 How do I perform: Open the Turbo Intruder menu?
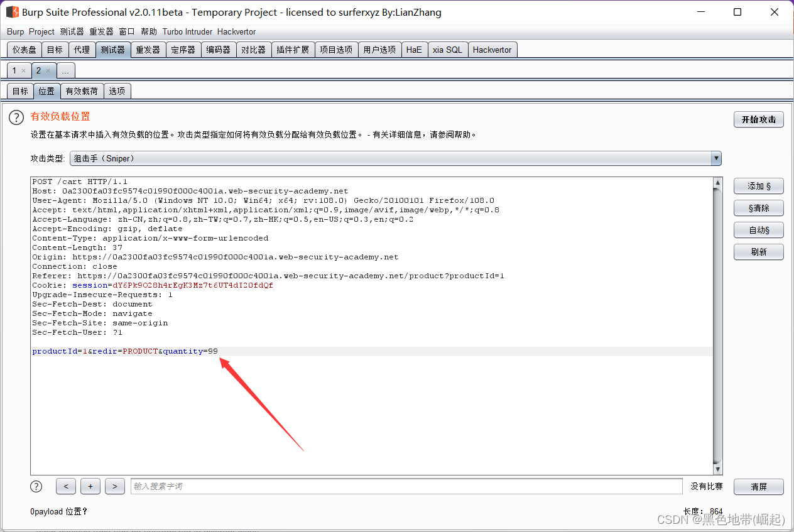pyautogui.click(x=187, y=32)
